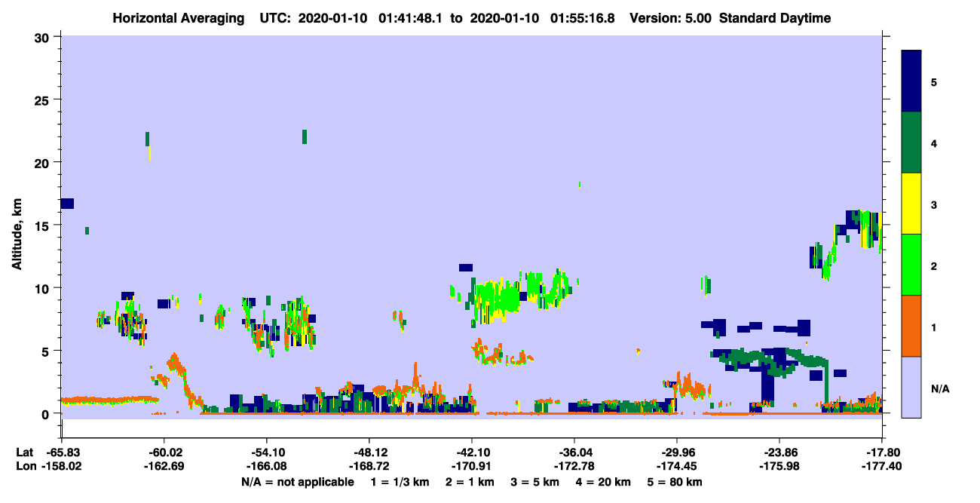Click longitude value -177.40
Viewport: 980px width, 503px height.
[882, 467]
